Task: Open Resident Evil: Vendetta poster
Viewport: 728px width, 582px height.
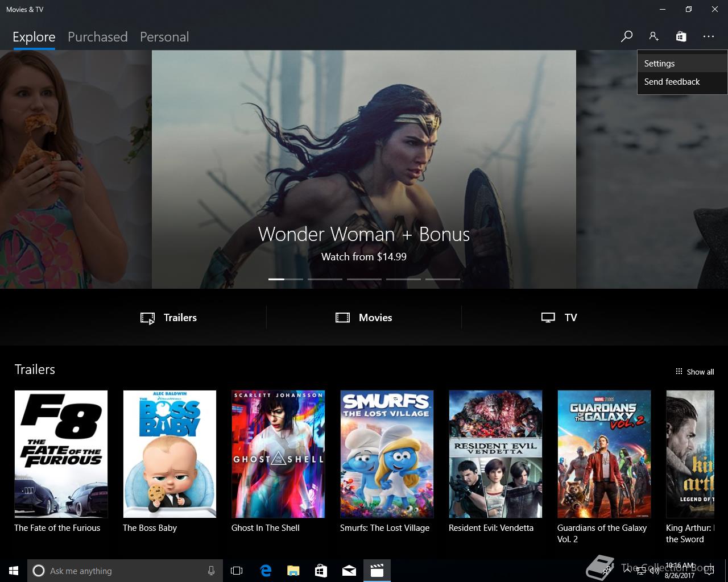Action: pos(495,454)
